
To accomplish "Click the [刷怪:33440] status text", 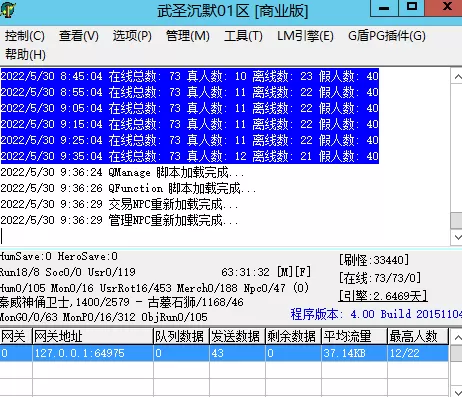I will [x=374, y=260].
